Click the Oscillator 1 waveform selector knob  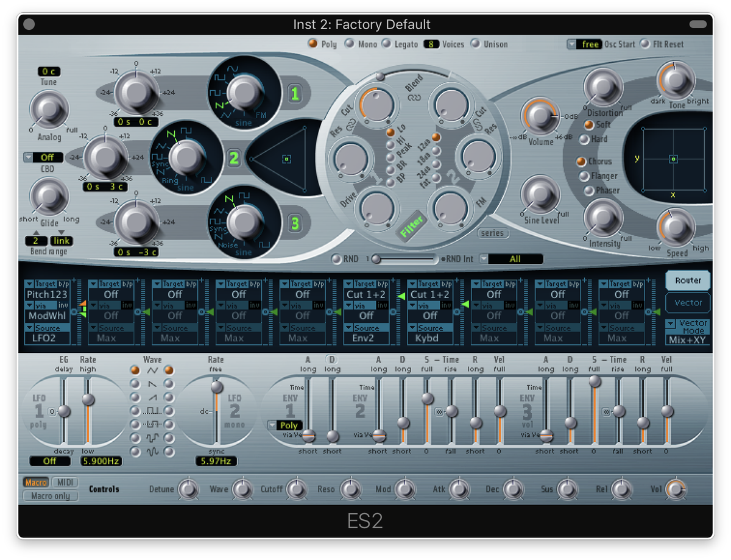click(x=244, y=93)
